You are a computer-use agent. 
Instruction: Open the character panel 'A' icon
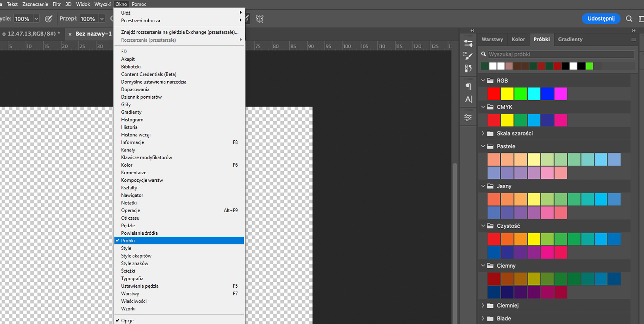click(468, 99)
